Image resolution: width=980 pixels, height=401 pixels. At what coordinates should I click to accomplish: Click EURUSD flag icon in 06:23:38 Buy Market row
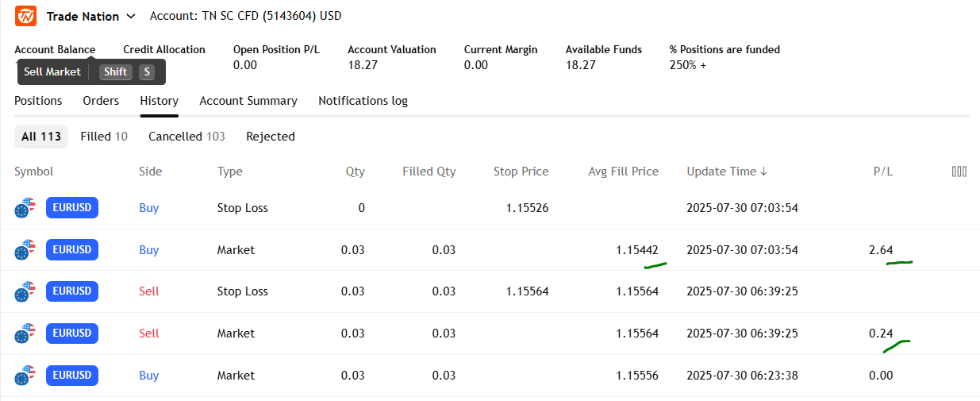25,376
